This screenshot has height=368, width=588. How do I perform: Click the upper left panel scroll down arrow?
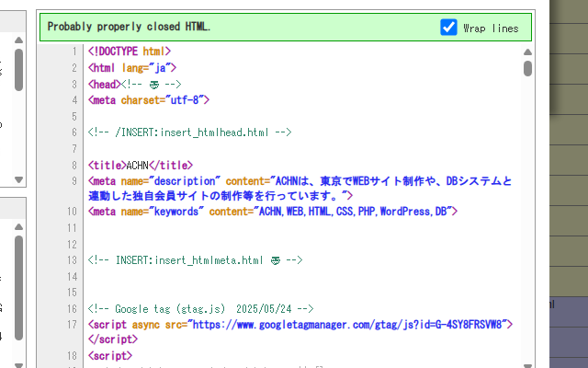pyautogui.click(x=18, y=180)
